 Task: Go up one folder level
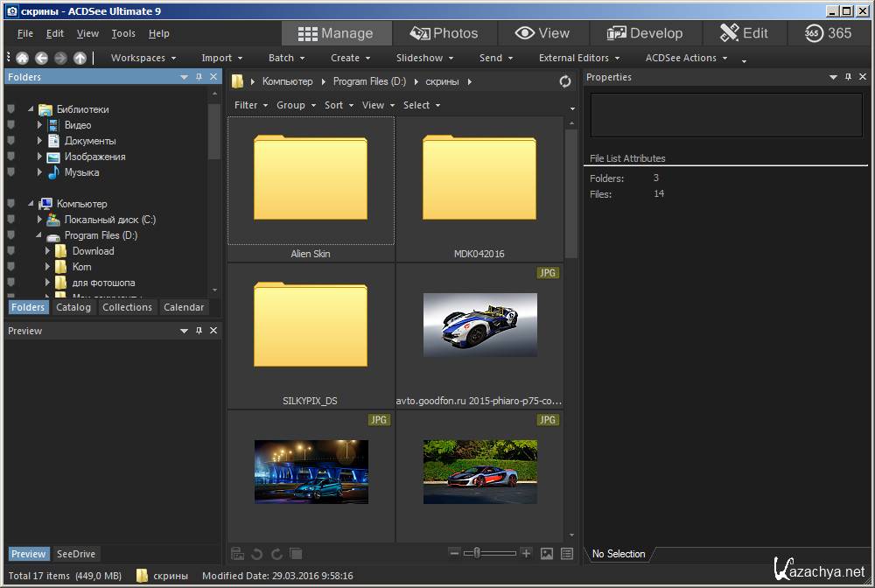pyautogui.click(x=80, y=58)
